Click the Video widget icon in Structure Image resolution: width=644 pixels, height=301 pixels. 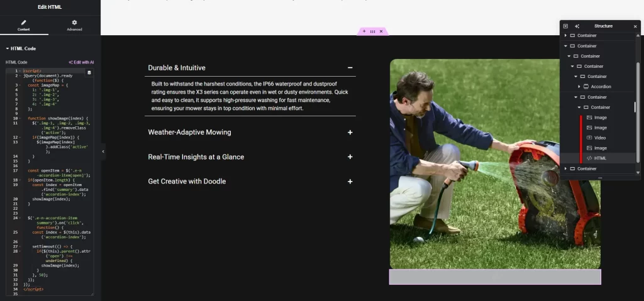589,138
